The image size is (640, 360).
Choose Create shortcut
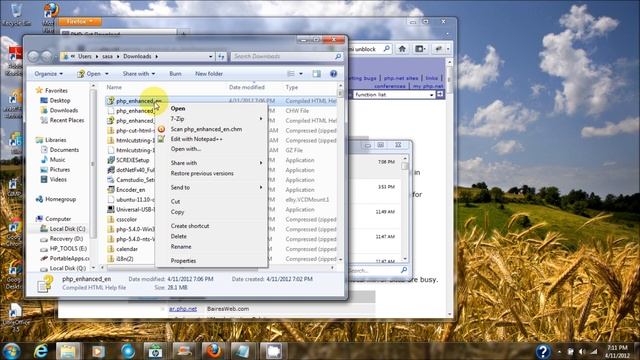(190, 226)
